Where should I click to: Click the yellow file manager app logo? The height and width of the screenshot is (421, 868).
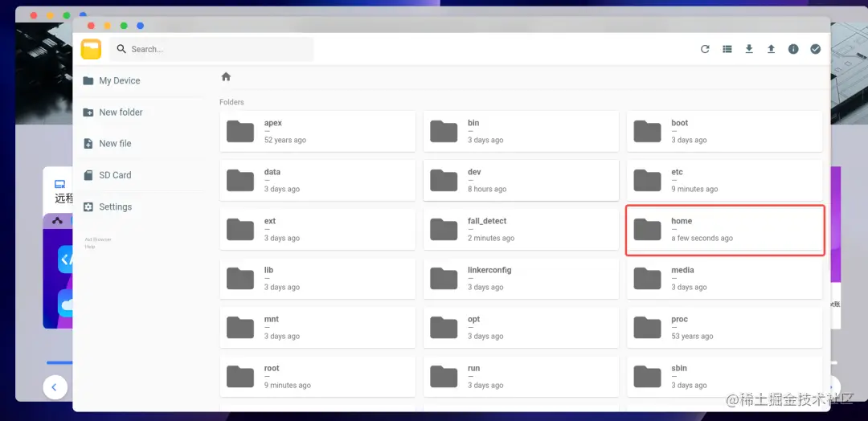[91, 49]
